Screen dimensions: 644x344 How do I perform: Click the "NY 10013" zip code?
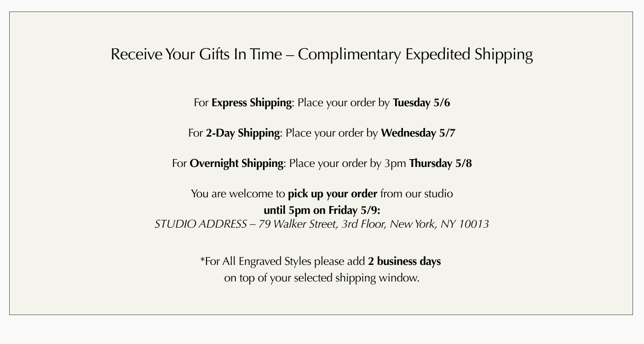[464, 224]
